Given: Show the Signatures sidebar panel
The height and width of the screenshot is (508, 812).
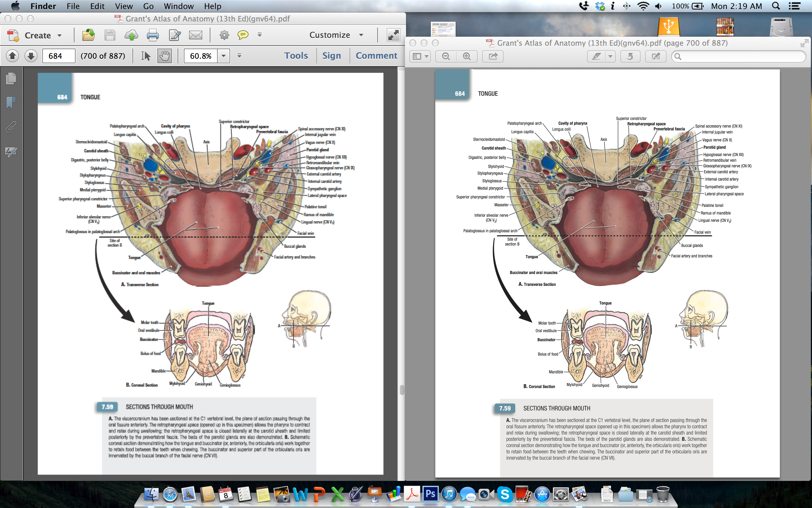Looking at the screenshot, I should (11, 152).
